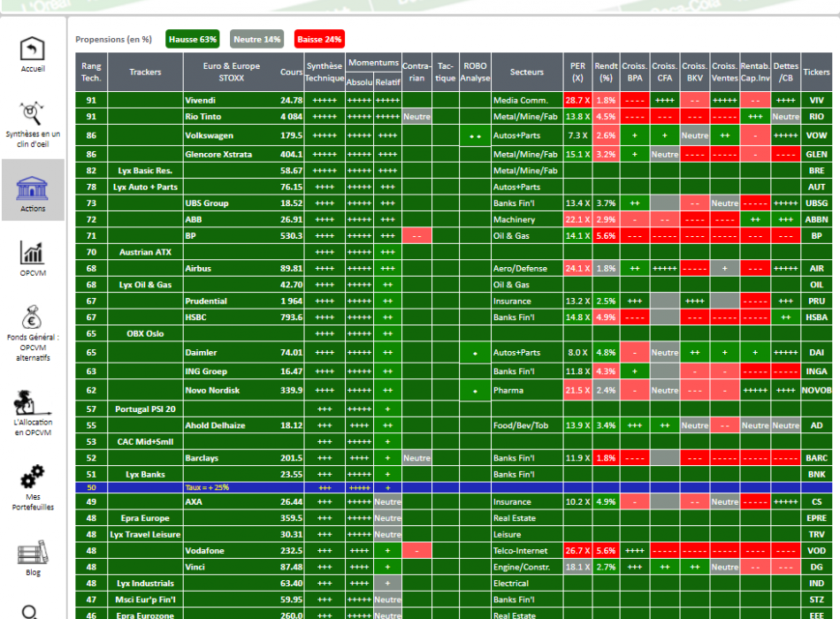Click the Dettes /CB column header
The width and height of the screenshot is (840, 619).
pos(786,72)
